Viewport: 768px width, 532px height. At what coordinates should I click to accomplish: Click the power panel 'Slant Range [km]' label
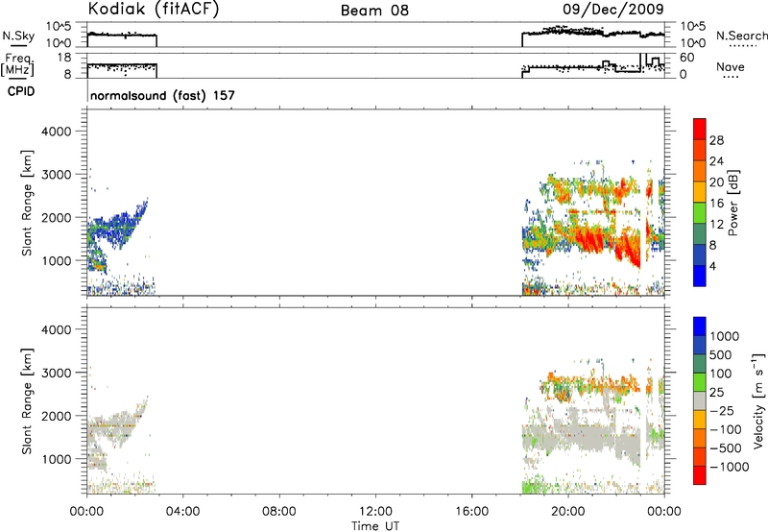pos(27,203)
